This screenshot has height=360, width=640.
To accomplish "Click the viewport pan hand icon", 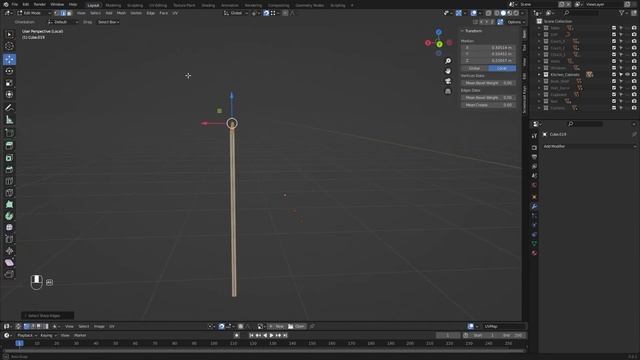I will tap(448, 71).
